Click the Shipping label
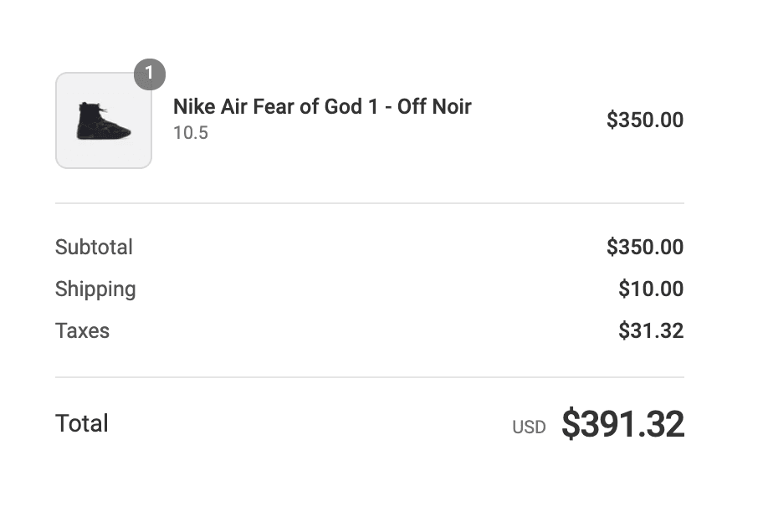Viewport: 768px width, 532px height. point(95,289)
